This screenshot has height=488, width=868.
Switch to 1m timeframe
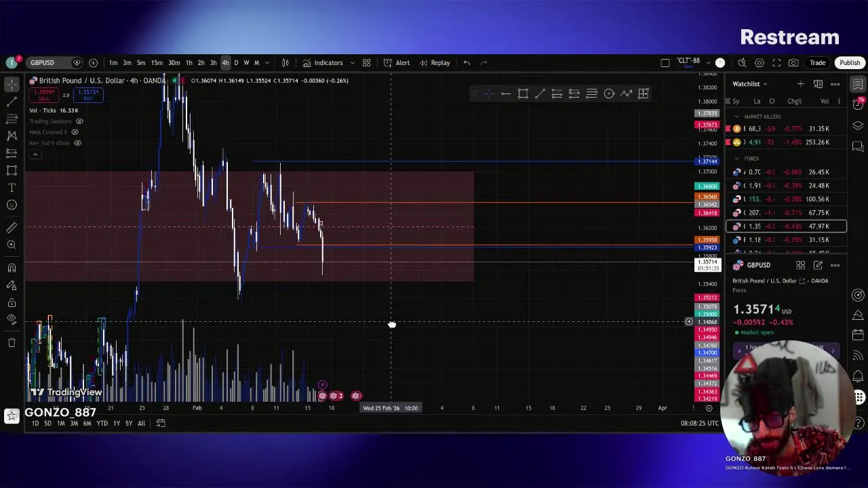tap(113, 62)
